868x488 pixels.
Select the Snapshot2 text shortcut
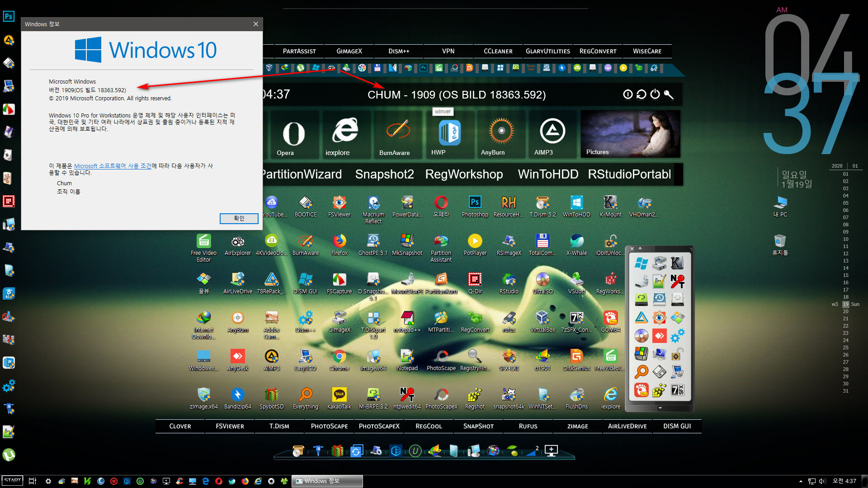coord(384,174)
